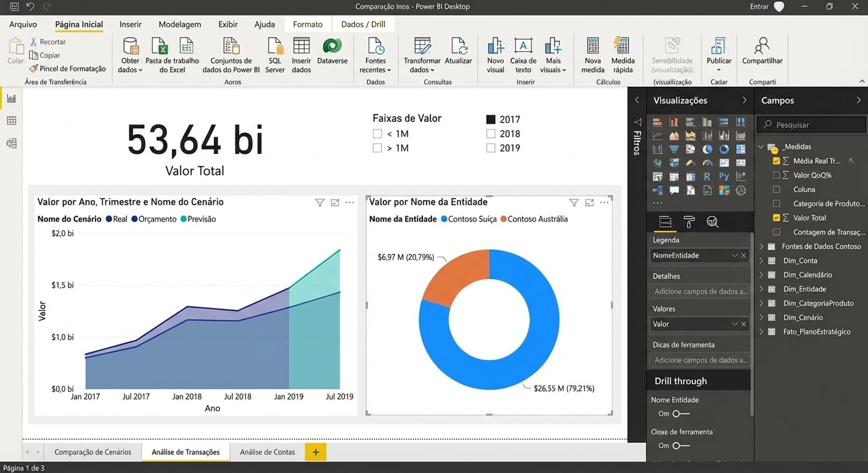Click the Compartilhar button

coord(762,52)
